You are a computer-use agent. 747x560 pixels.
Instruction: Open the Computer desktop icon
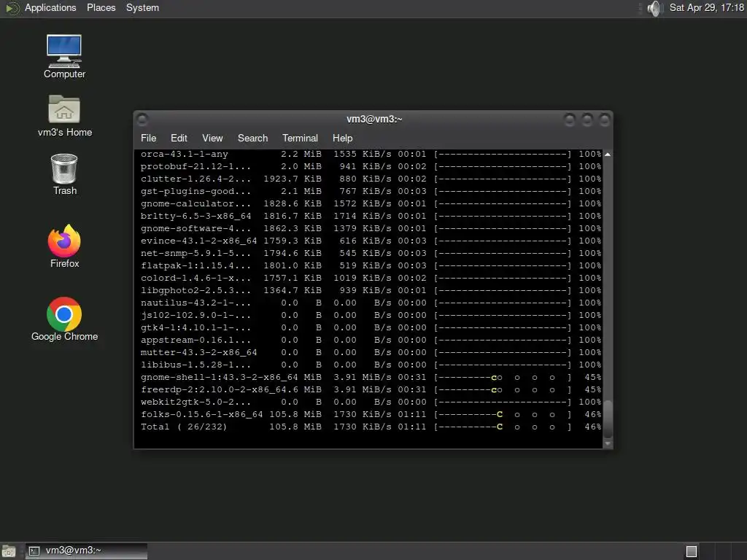point(64,56)
